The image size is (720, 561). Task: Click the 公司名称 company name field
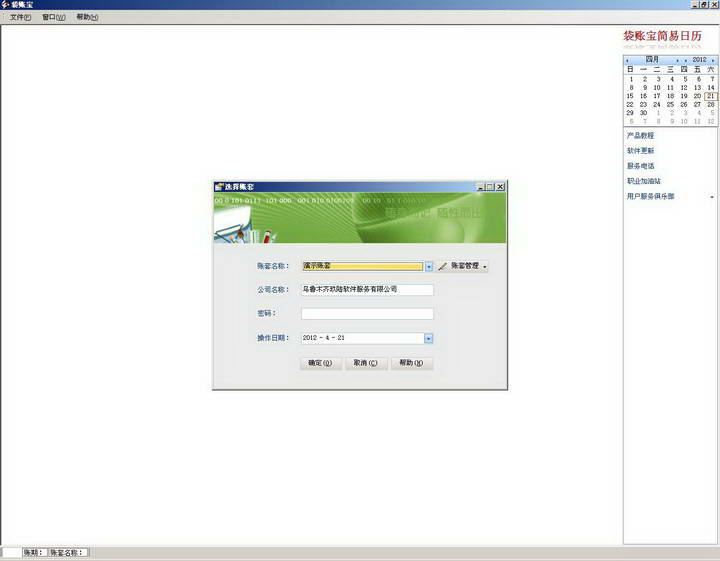[x=367, y=290]
